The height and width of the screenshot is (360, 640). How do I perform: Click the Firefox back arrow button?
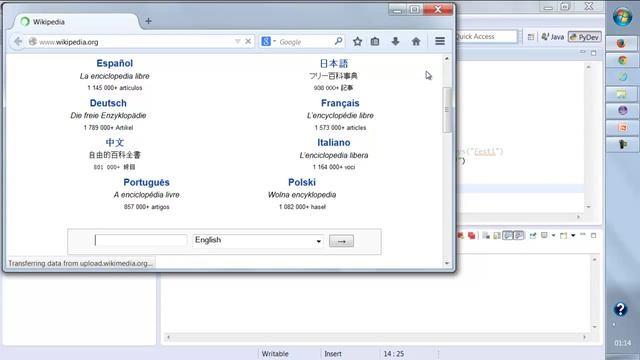[18, 42]
